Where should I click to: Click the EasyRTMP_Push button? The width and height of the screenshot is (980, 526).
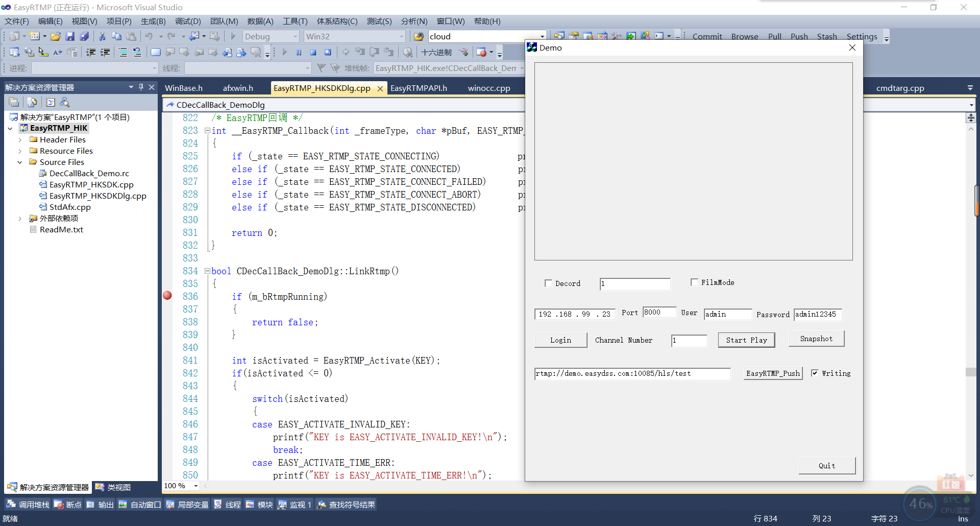pos(773,373)
